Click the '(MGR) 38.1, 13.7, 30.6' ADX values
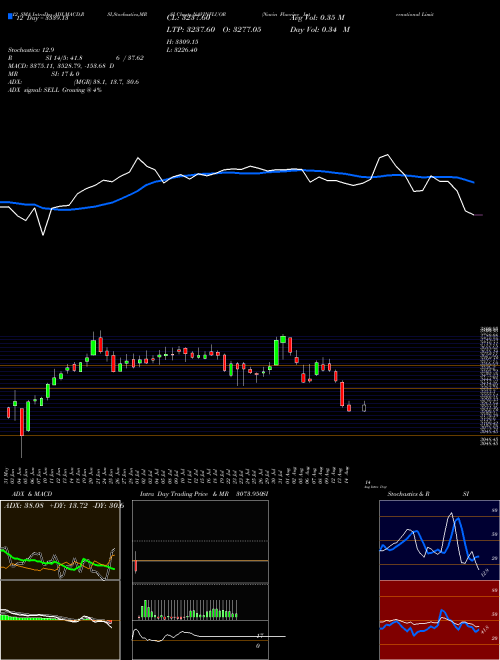The width and height of the screenshot is (500, 660). point(106,82)
